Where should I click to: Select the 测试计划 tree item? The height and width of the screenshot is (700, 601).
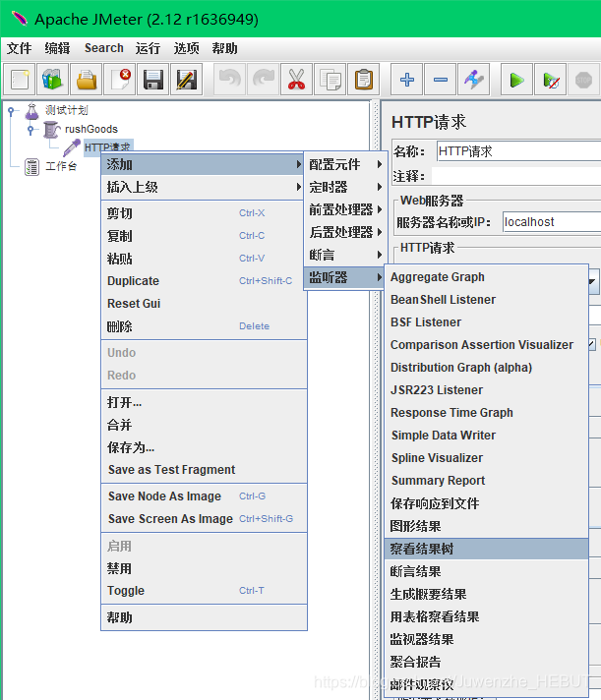click(x=67, y=111)
